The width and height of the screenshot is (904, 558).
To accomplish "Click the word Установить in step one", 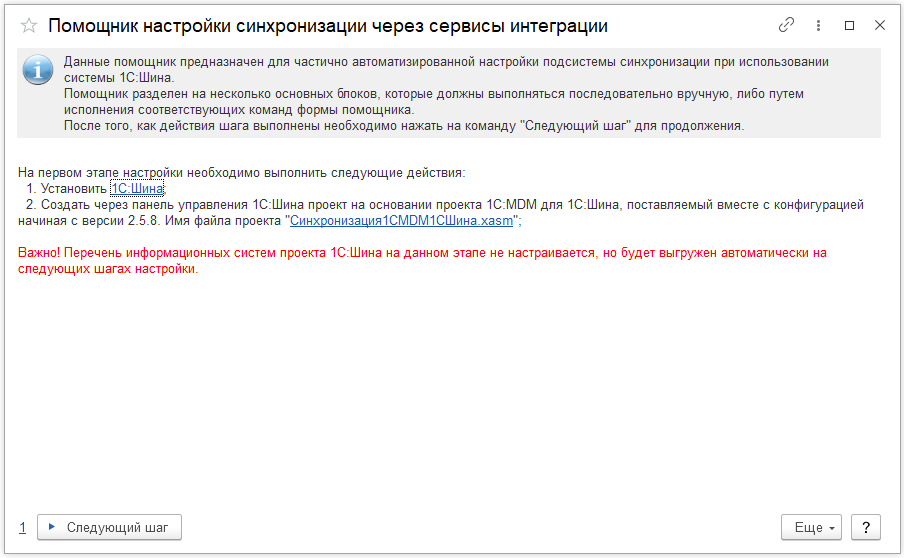I will 74,188.
